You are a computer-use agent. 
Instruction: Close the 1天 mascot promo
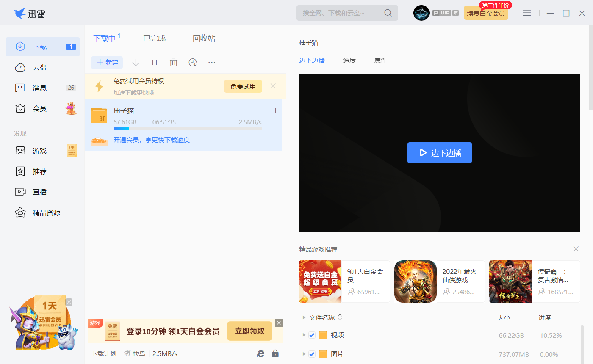tap(69, 302)
